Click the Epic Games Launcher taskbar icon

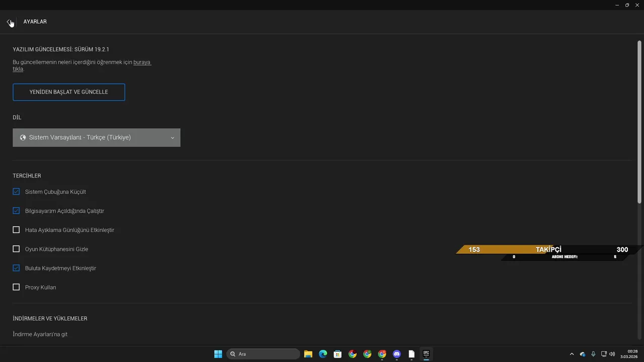click(x=426, y=354)
